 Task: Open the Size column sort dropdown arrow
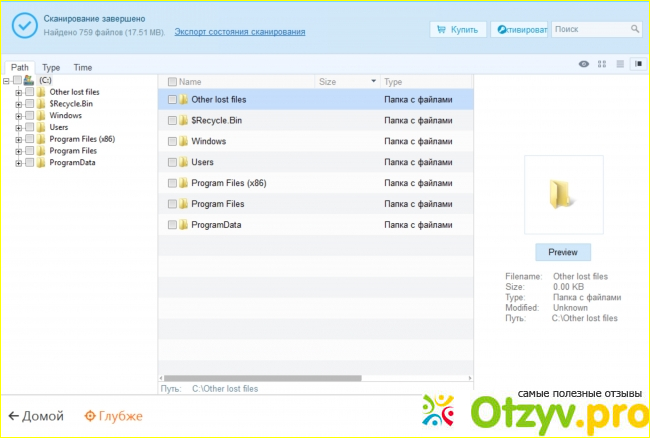pos(374,81)
